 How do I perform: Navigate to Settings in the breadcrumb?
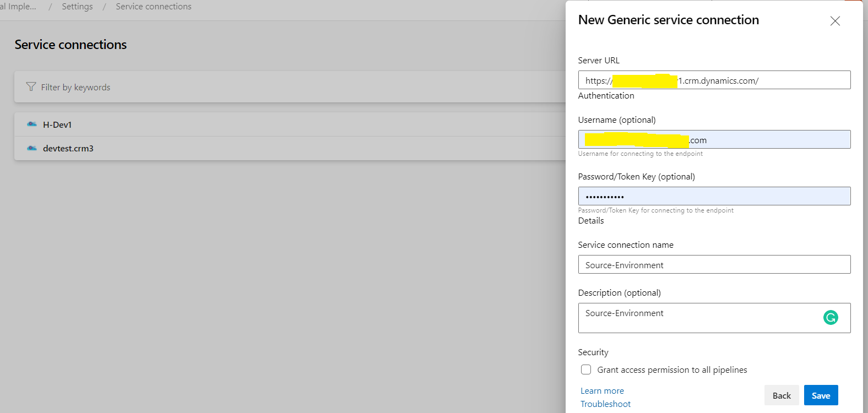pos(77,7)
